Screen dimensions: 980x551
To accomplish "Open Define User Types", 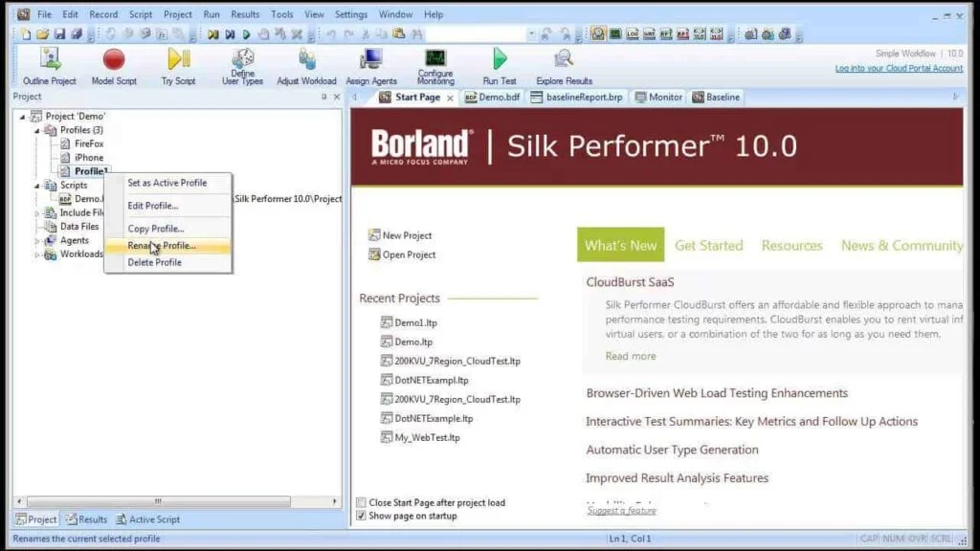I will [242, 67].
